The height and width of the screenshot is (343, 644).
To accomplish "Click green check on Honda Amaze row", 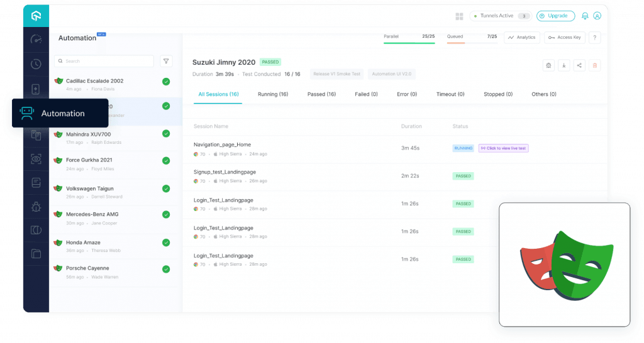I will [166, 242].
